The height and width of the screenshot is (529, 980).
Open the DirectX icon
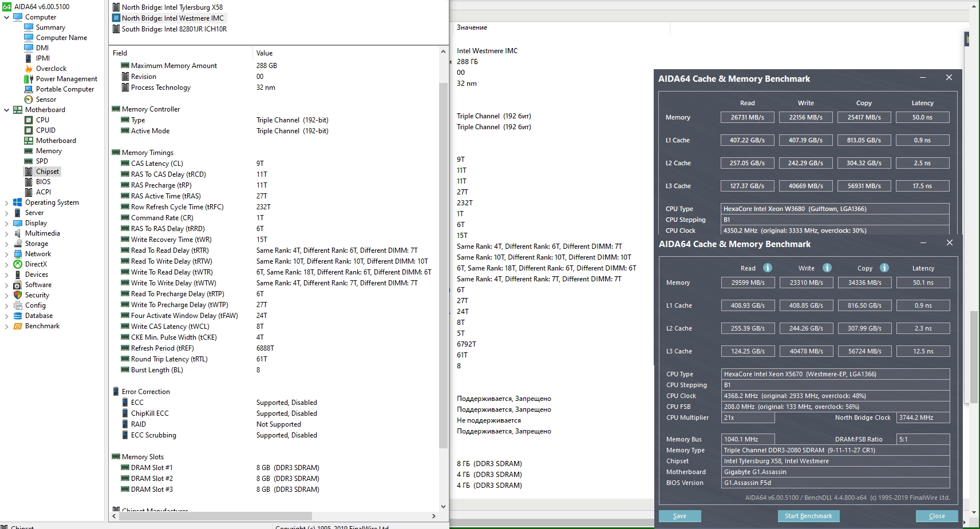[x=18, y=264]
